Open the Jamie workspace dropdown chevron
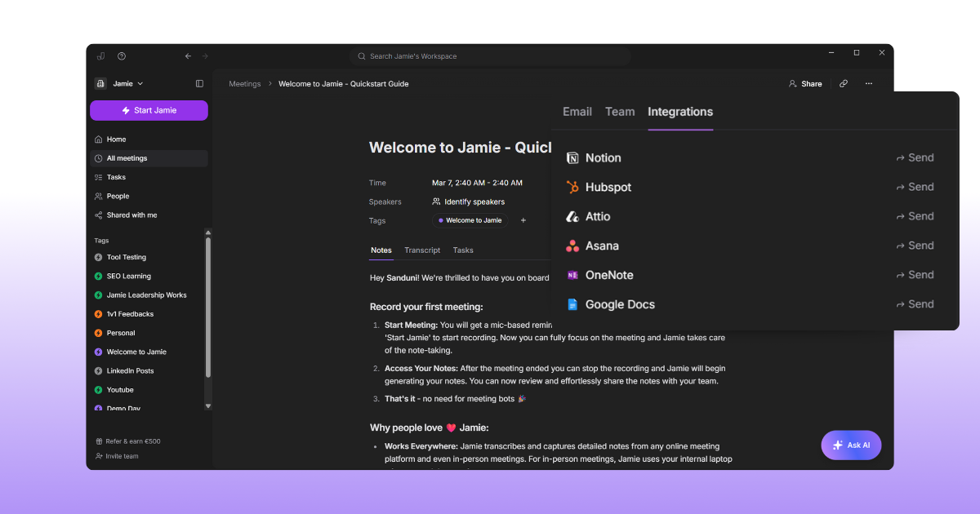 click(140, 83)
